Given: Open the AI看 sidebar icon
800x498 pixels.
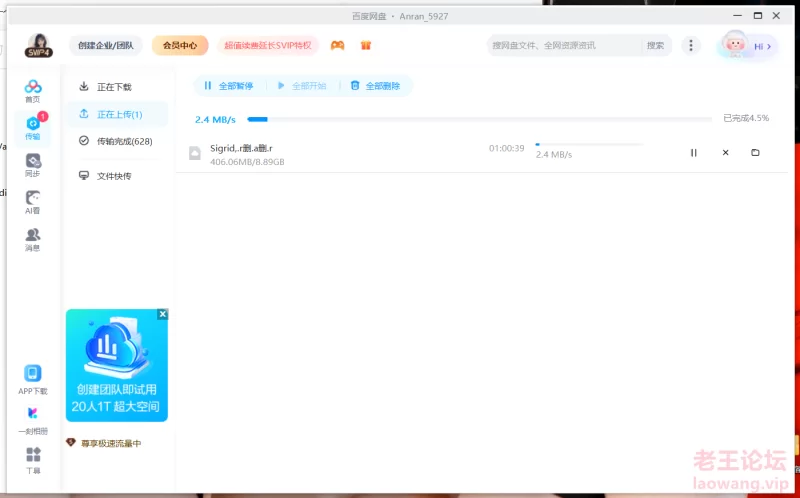Looking at the screenshot, I should (x=33, y=203).
